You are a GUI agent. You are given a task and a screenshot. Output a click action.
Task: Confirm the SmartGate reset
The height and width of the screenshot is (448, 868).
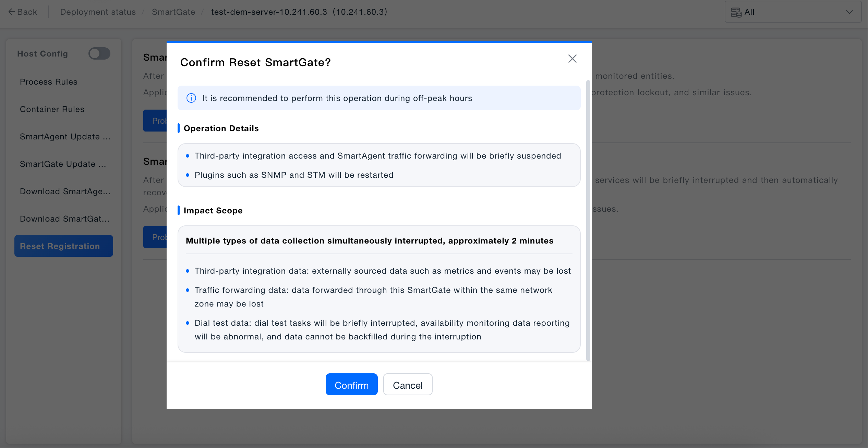click(x=351, y=384)
